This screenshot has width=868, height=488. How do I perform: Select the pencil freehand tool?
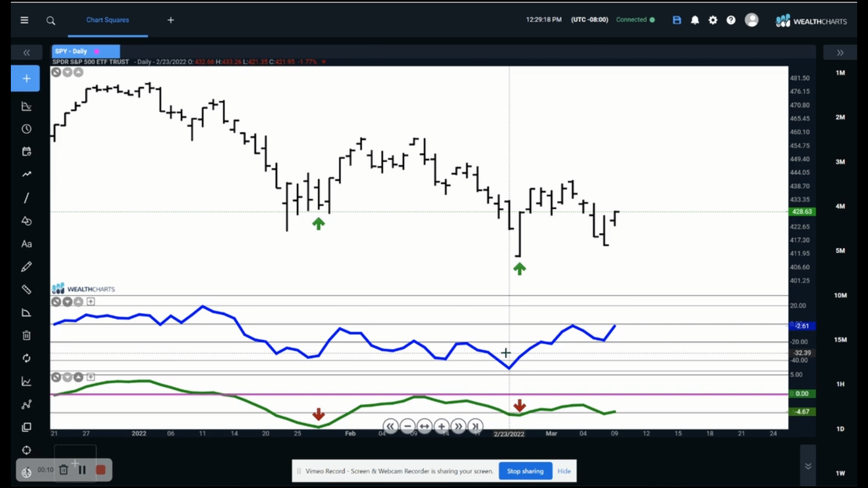pyautogui.click(x=27, y=267)
